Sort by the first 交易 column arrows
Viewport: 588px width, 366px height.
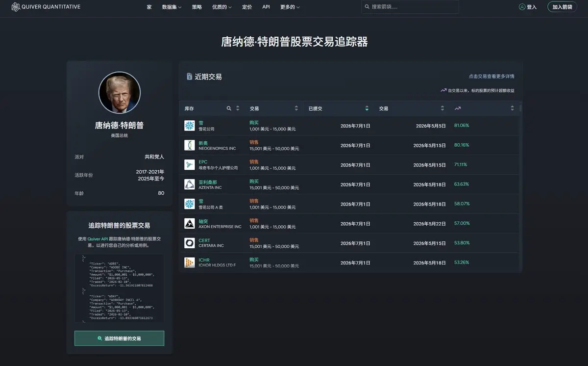click(296, 108)
